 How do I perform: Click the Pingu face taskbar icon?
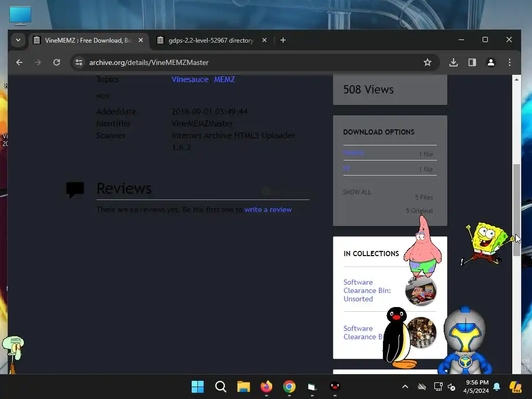tap(335, 386)
